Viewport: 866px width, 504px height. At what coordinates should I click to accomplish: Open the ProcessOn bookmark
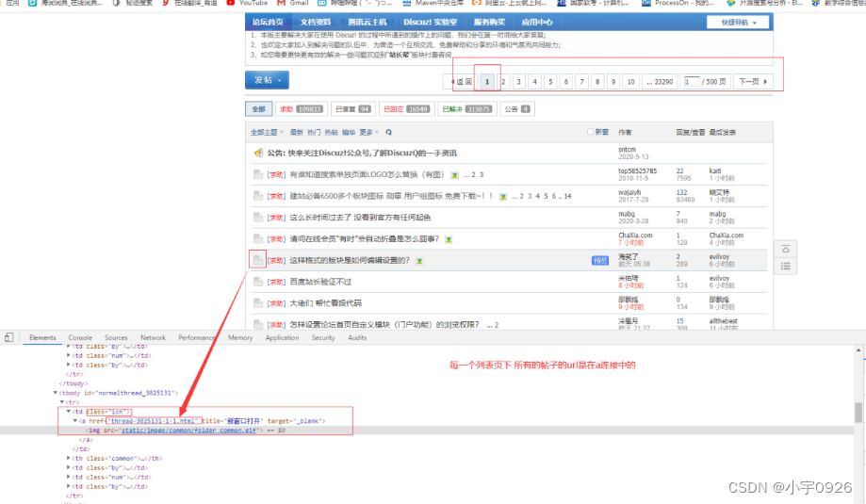[x=678, y=3]
